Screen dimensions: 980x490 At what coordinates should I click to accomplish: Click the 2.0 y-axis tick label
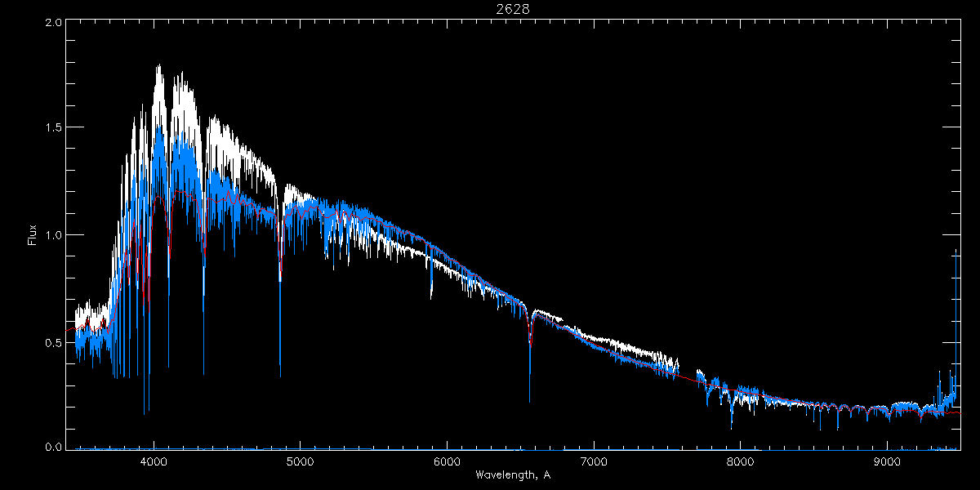[51, 24]
